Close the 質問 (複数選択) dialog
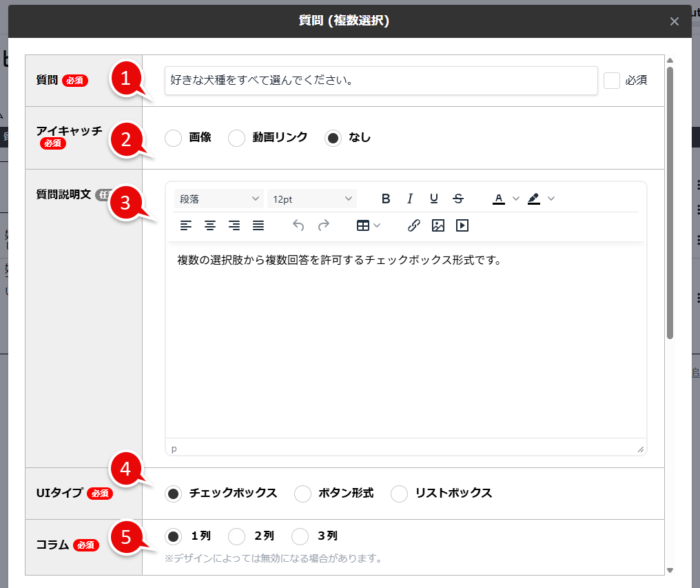700x588 pixels. click(x=674, y=21)
